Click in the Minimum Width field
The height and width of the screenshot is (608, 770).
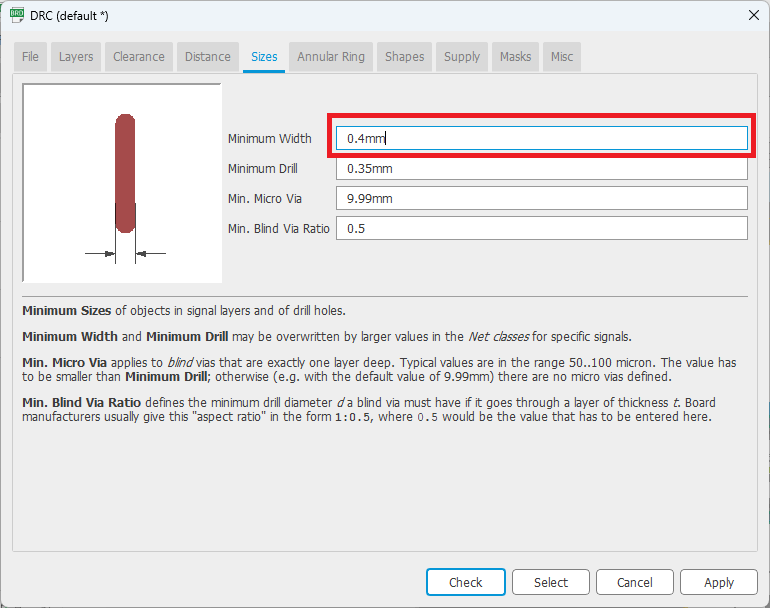pyautogui.click(x=541, y=139)
